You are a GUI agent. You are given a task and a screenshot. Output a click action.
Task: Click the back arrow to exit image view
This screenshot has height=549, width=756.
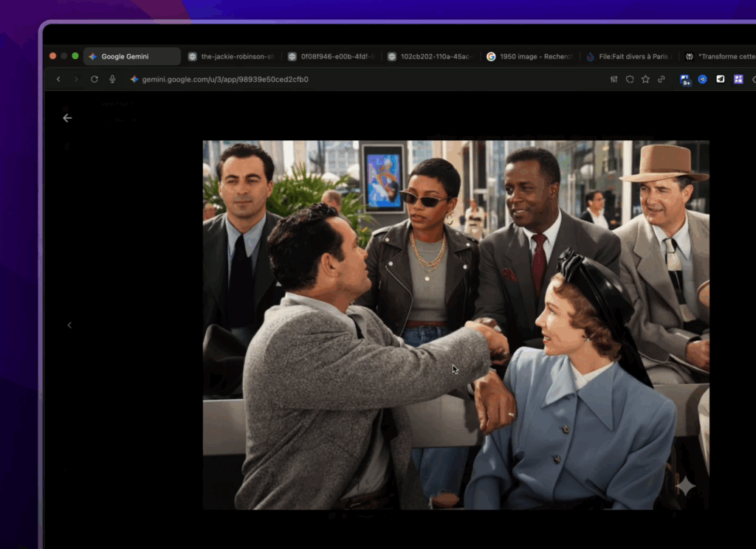[x=67, y=118]
